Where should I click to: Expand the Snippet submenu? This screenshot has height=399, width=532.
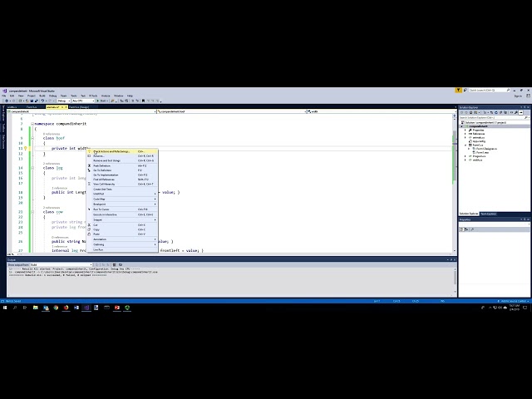122,219
